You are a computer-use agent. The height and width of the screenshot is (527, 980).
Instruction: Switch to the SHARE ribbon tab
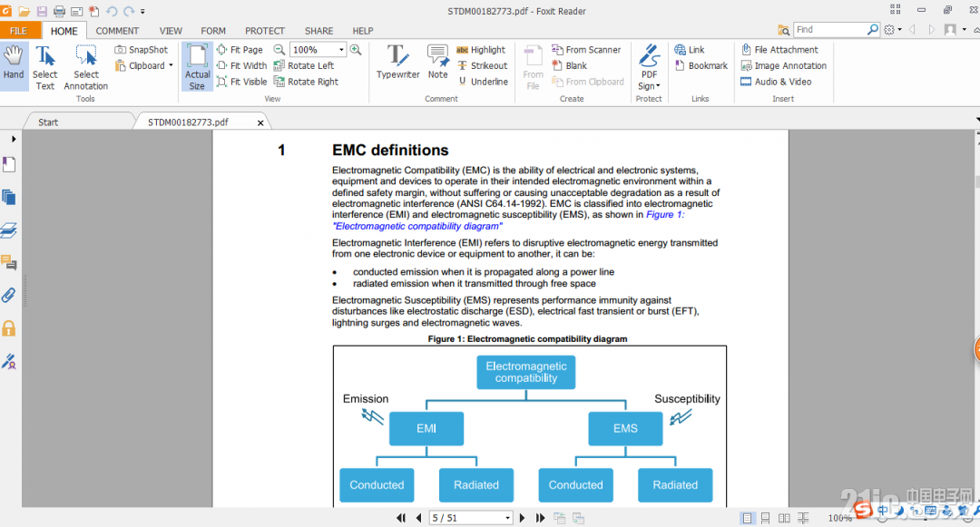[318, 31]
